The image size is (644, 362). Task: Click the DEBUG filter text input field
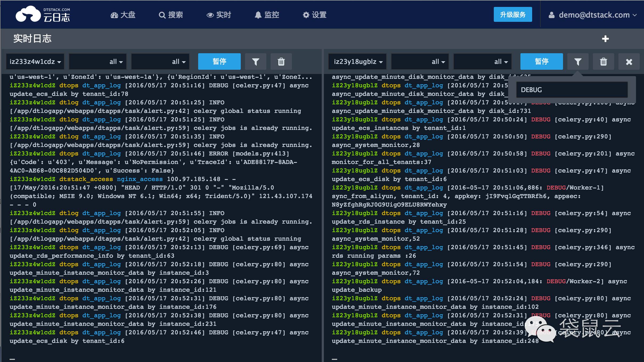tap(572, 90)
